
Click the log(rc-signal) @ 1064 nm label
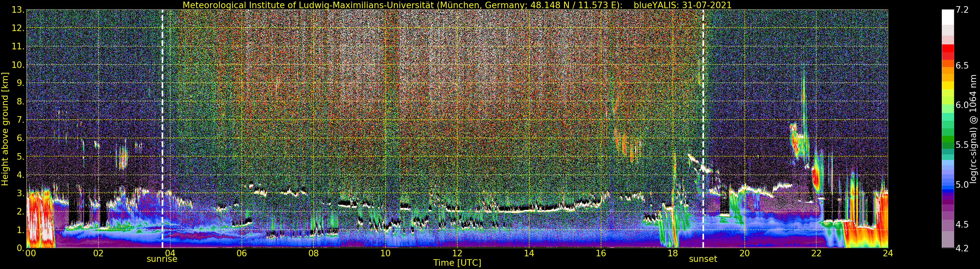973,129
